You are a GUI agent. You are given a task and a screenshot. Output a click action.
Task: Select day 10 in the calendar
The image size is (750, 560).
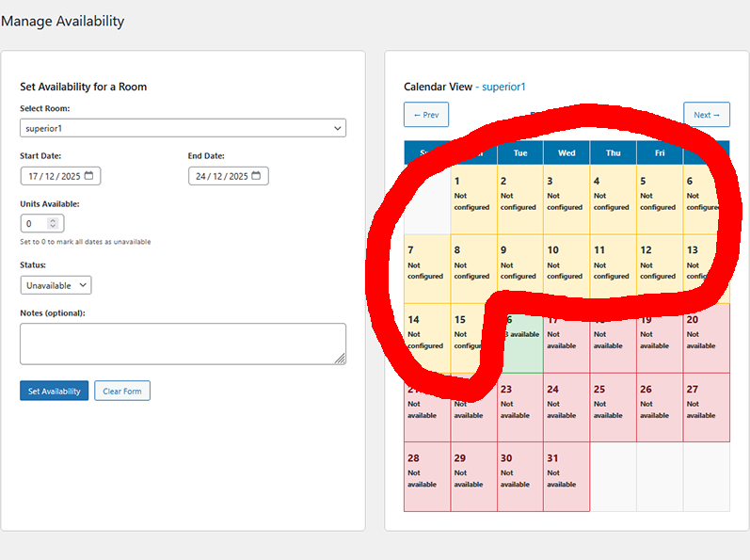[566, 269]
